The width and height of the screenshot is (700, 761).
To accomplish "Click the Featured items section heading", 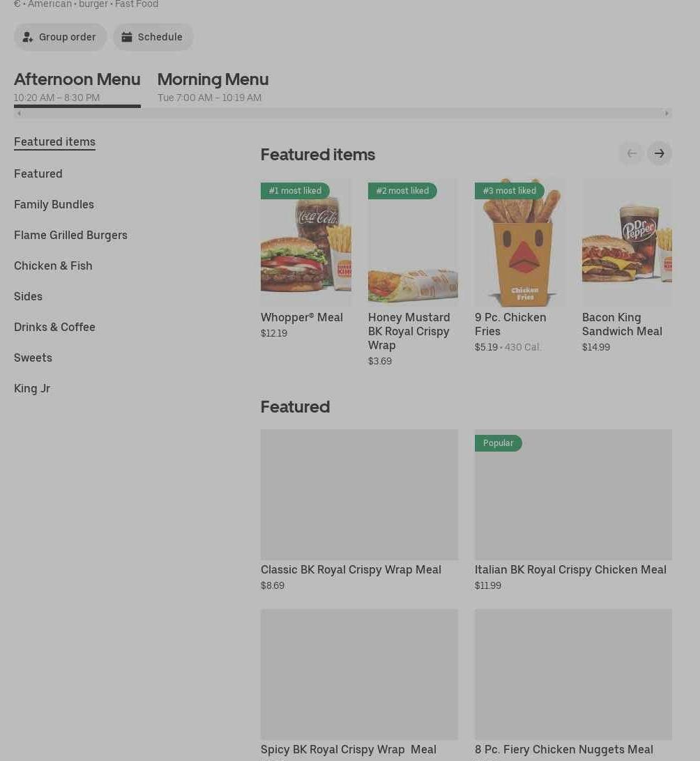I will (x=317, y=154).
